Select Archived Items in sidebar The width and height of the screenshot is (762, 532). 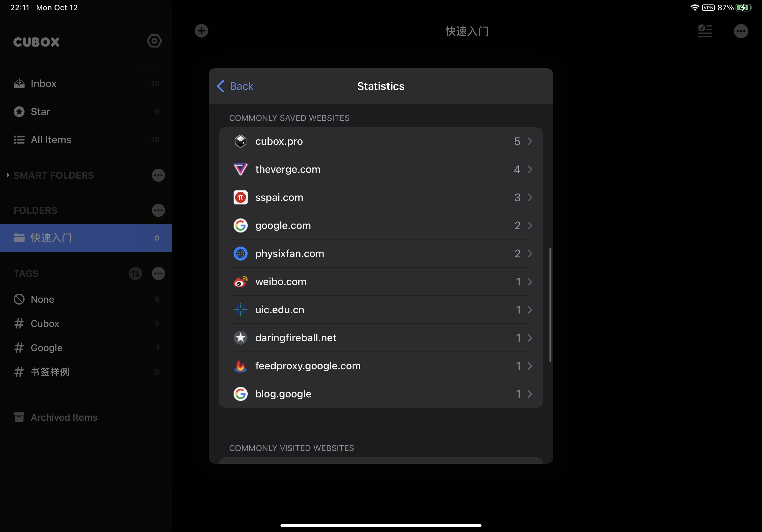tap(86, 417)
